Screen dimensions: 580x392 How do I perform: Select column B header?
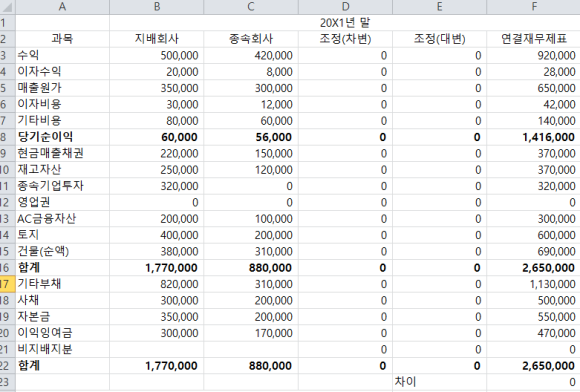[156, 7]
